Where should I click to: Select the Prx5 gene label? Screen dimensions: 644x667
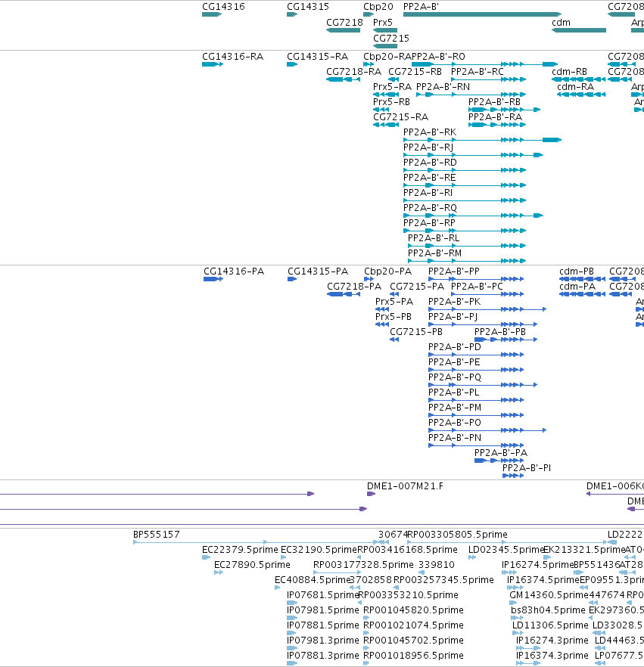click(383, 23)
